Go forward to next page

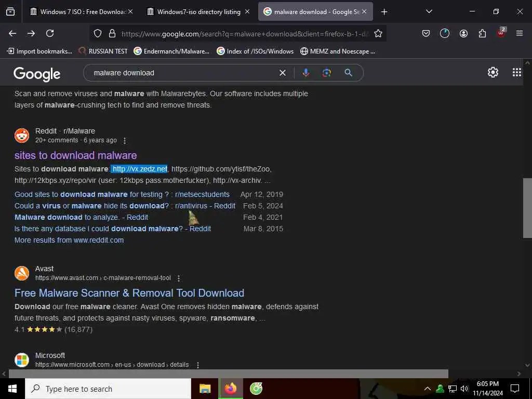tap(31, 33)
